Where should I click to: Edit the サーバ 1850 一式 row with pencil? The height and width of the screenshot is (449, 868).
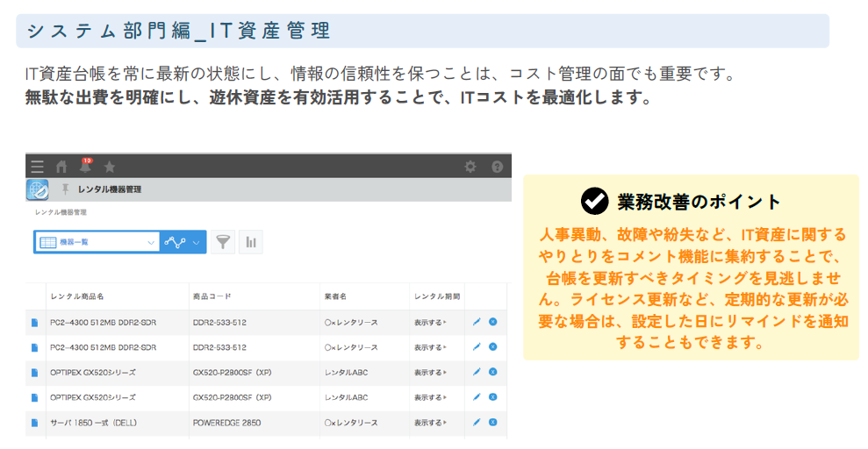476,423
